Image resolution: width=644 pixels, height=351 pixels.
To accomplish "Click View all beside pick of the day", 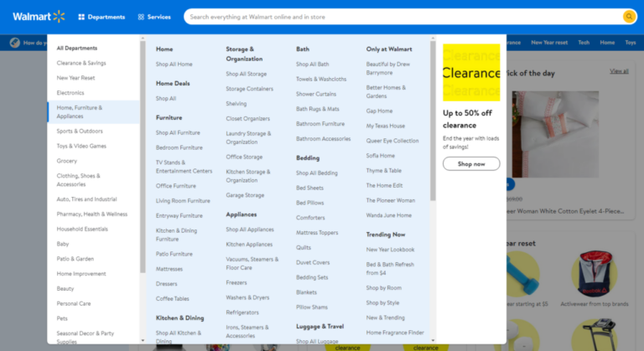I will pyautogui.click(x=620, y=71).
